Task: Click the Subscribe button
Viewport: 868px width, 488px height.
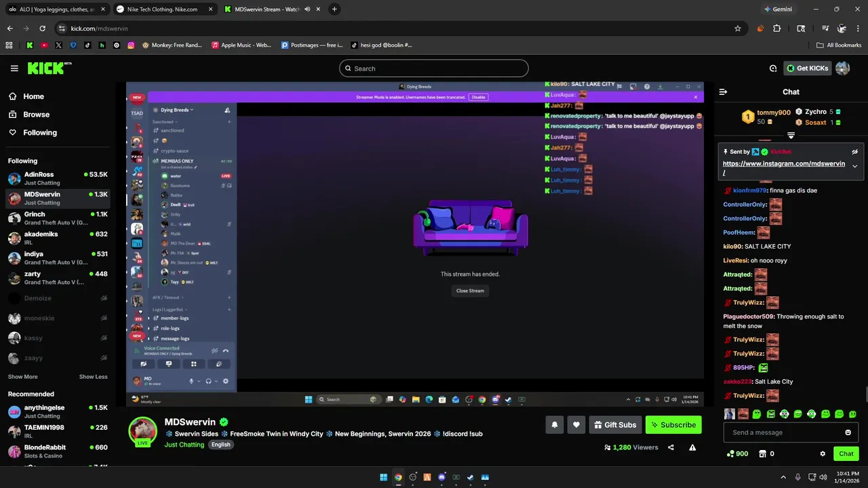Action: pyautogui.click(x=673, y=425)
